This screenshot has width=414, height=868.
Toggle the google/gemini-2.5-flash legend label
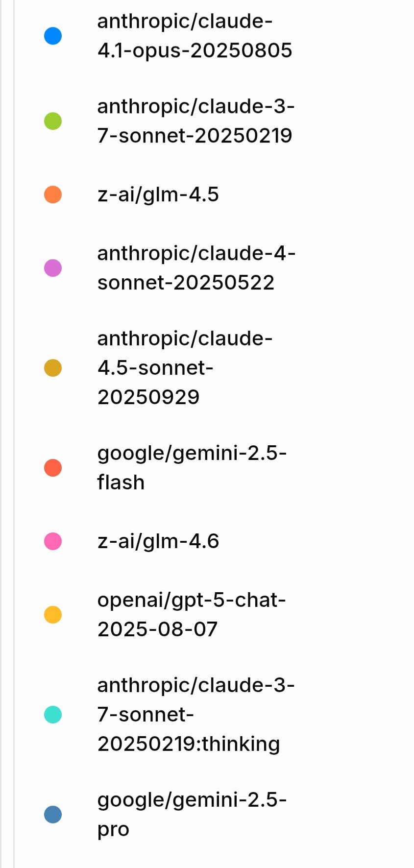click(192, 468)
